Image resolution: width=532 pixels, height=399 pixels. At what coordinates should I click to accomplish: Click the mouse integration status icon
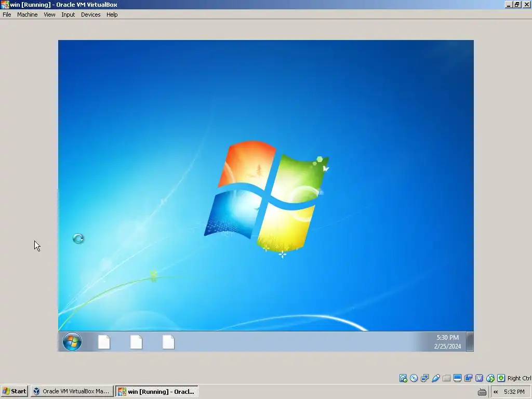pos(490,378)
